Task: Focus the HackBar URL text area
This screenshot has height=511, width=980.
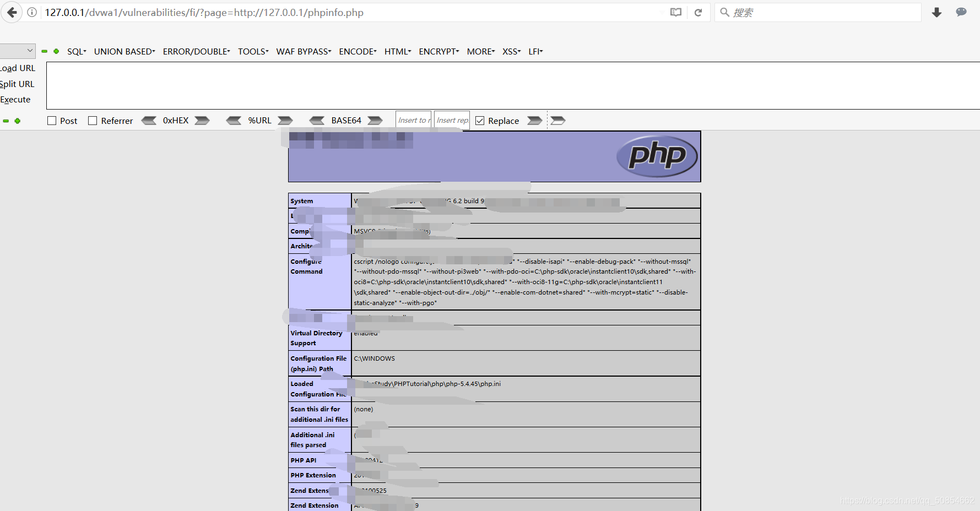Action: pos(513,85)
